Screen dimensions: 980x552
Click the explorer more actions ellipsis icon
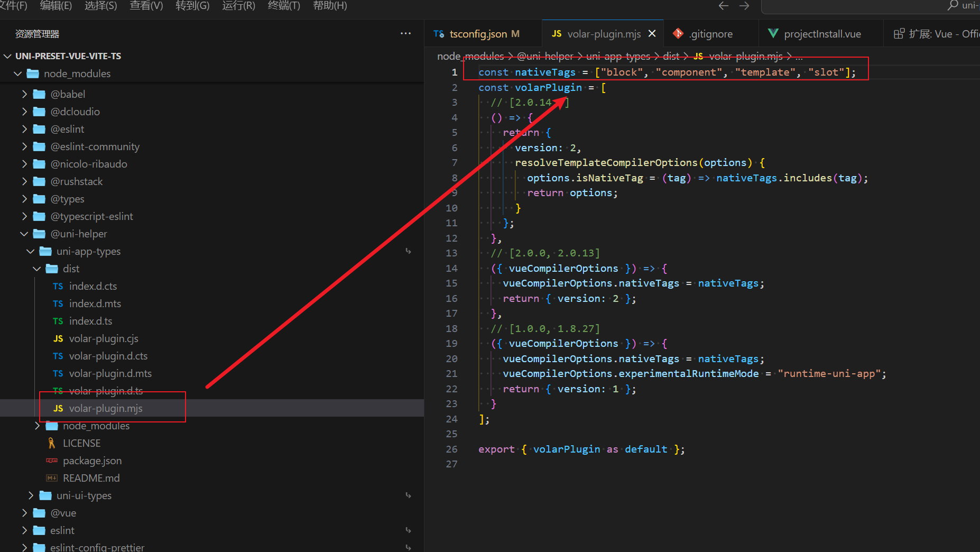point(405,33)
